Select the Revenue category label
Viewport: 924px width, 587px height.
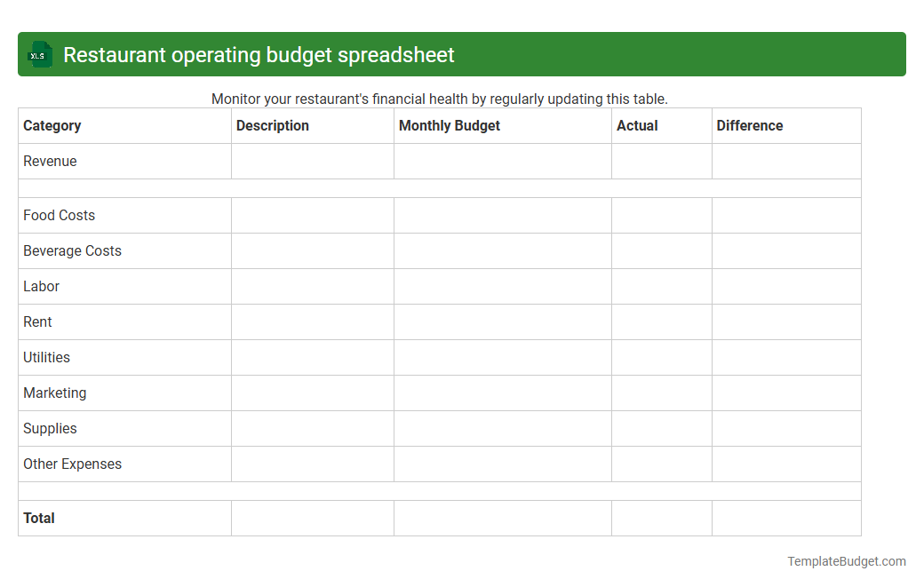point(50,161)
